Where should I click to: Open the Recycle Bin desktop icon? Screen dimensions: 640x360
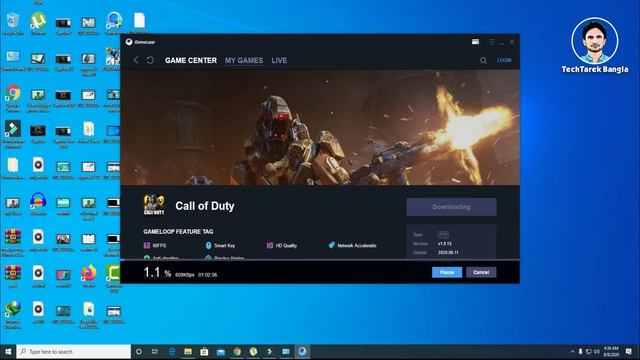point(13,23)
